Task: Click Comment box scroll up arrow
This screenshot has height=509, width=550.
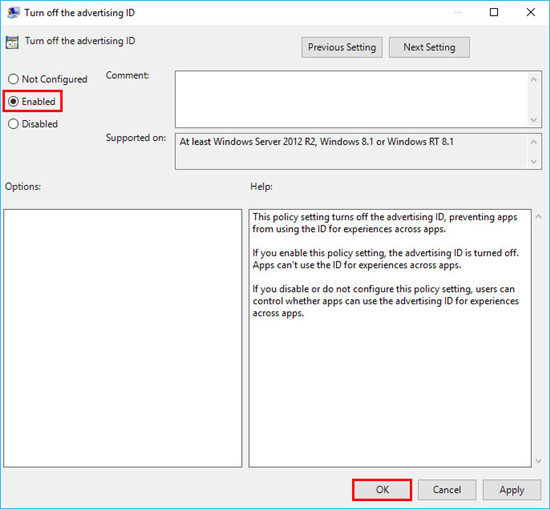Action: 534,80
